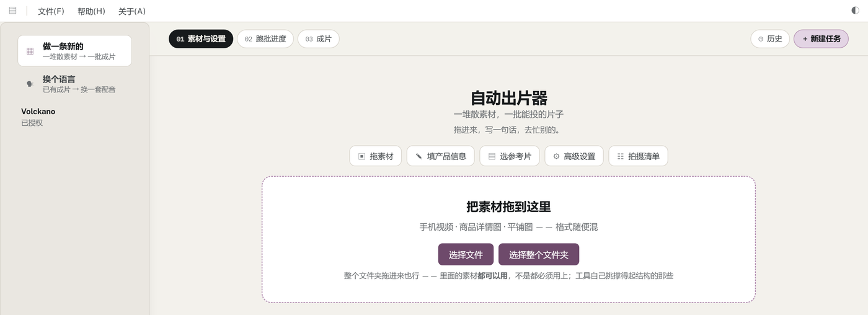Click the 选择整个文件夹 button
The height and width of the screenshot is (315, 868).
[x=539, y=254]
